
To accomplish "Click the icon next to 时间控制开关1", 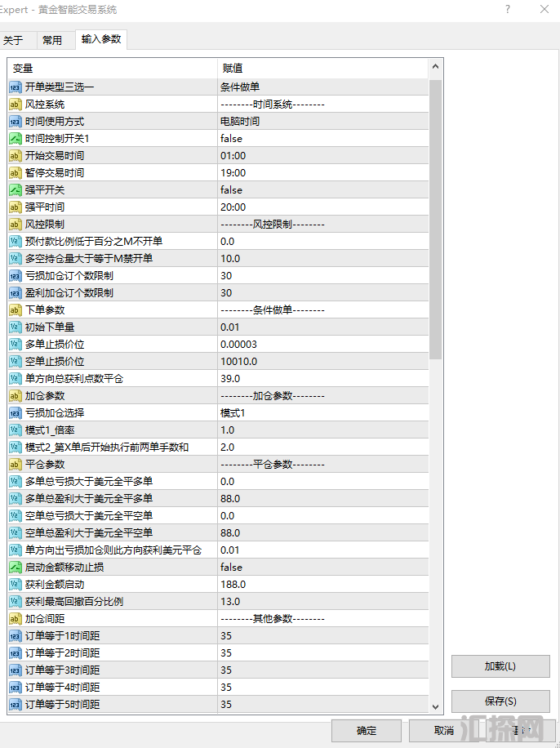I will (16, 139).
